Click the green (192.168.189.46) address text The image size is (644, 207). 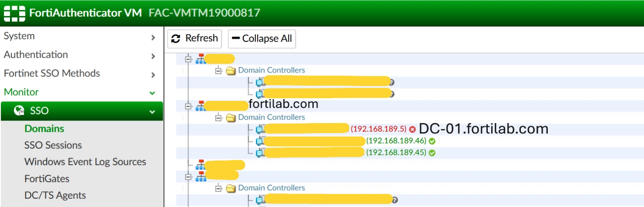[x=396, y=141]
